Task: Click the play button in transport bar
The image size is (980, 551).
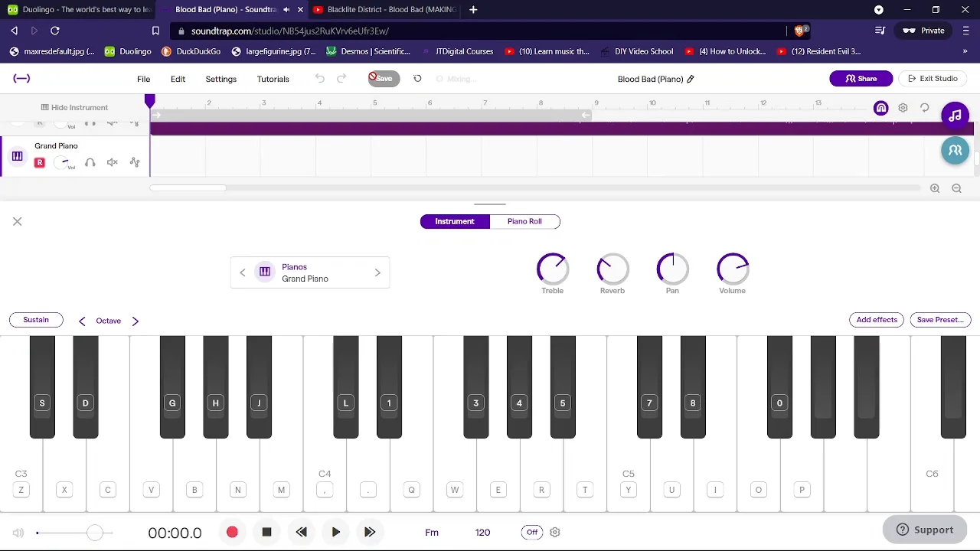Action: (x=335, y=532)
